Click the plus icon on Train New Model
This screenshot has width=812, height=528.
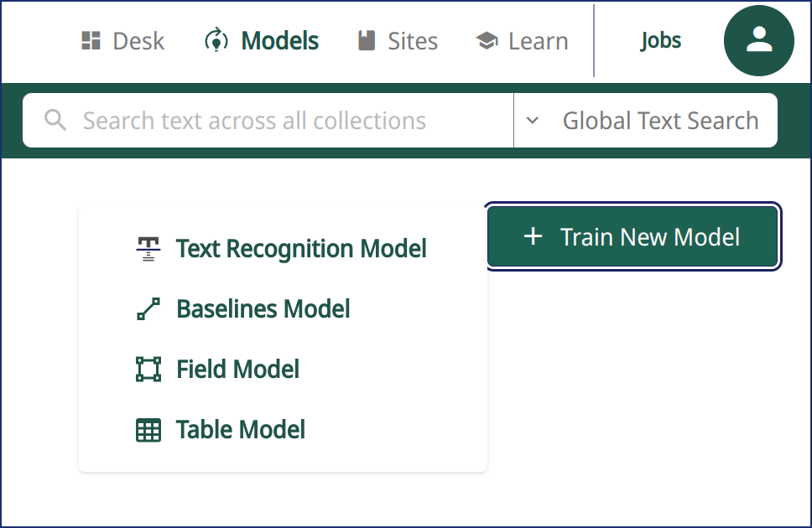pyautogui.click(x=534, y=236)
